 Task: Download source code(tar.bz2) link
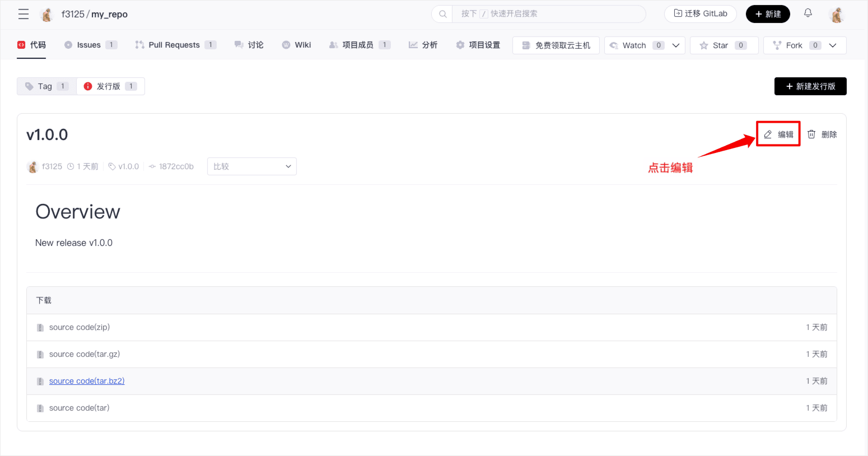[x=87, y=381]
